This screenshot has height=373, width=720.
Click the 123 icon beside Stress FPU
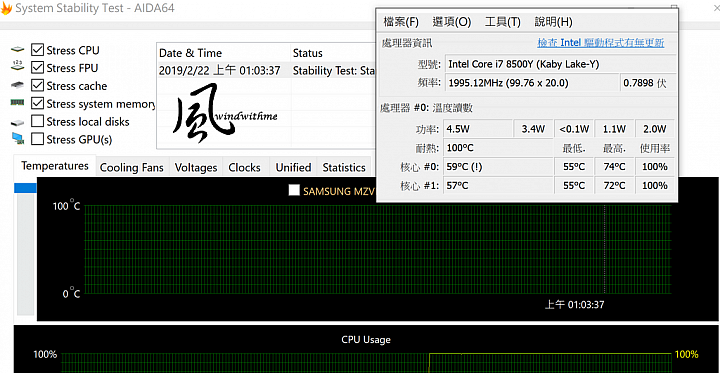click(x=17, y=65)
